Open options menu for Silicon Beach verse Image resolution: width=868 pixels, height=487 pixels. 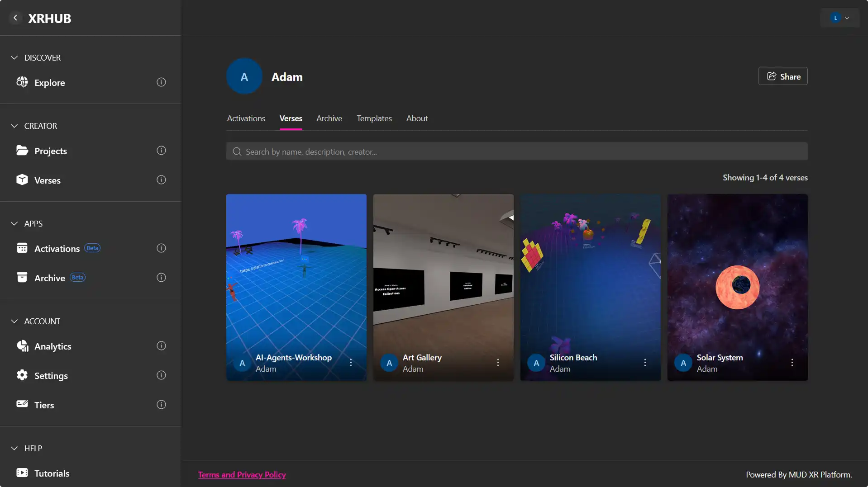pyautogui.click(x=645, y=363)
